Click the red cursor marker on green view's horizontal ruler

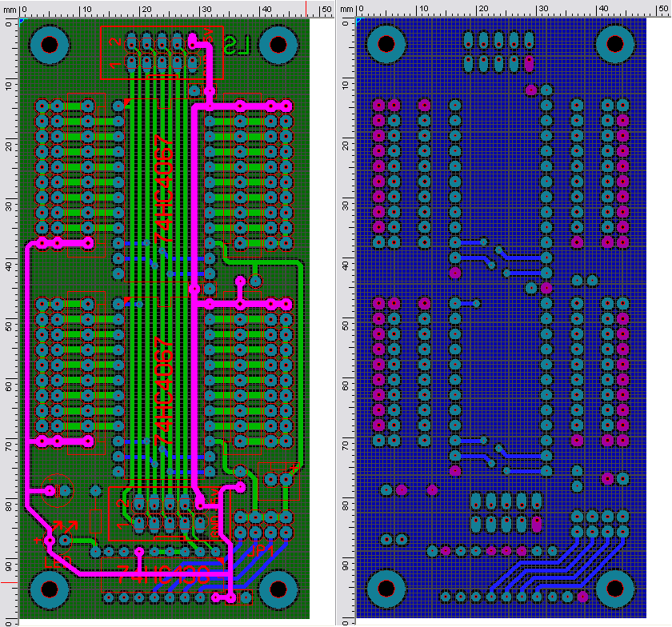tap(306, 9)
